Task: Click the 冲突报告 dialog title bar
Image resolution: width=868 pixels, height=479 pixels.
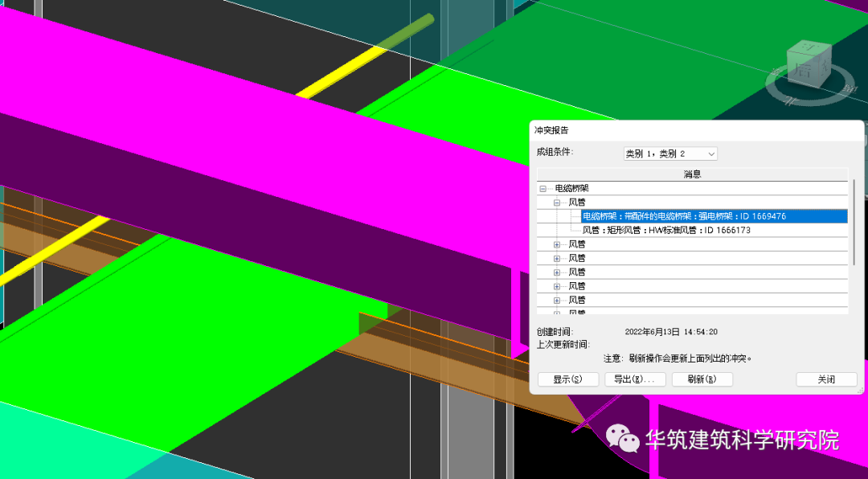Action: click(696, 131)
